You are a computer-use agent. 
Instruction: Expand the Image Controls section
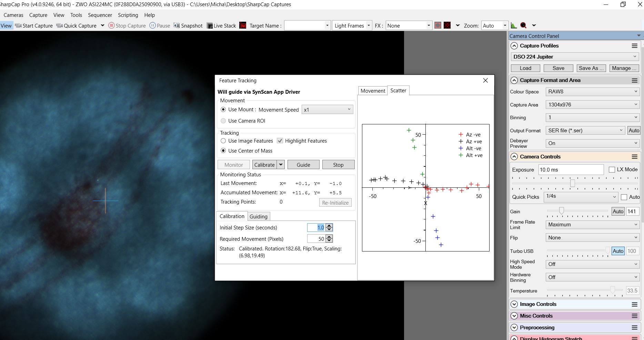pos(514,304)
